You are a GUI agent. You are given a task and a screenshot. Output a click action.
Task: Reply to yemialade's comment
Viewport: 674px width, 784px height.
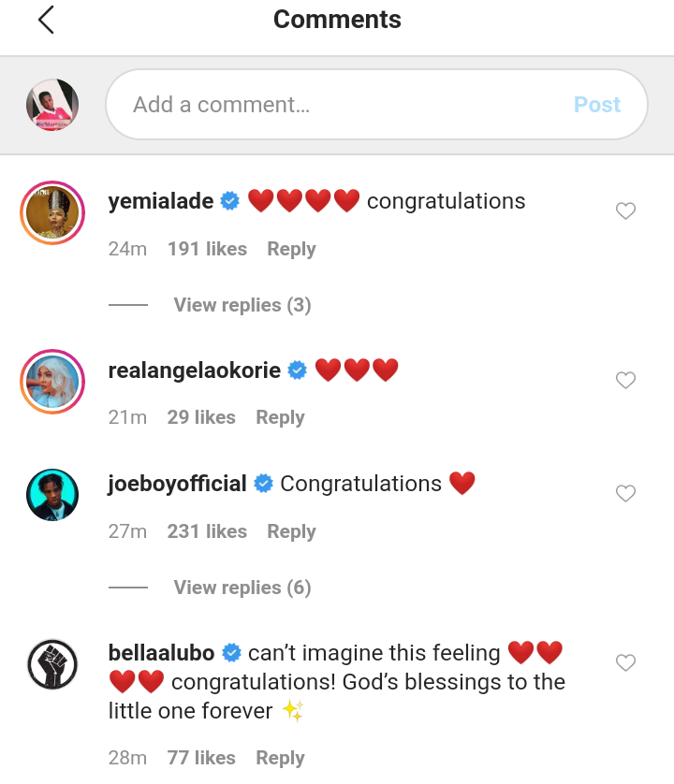click(x=291, y=249)
